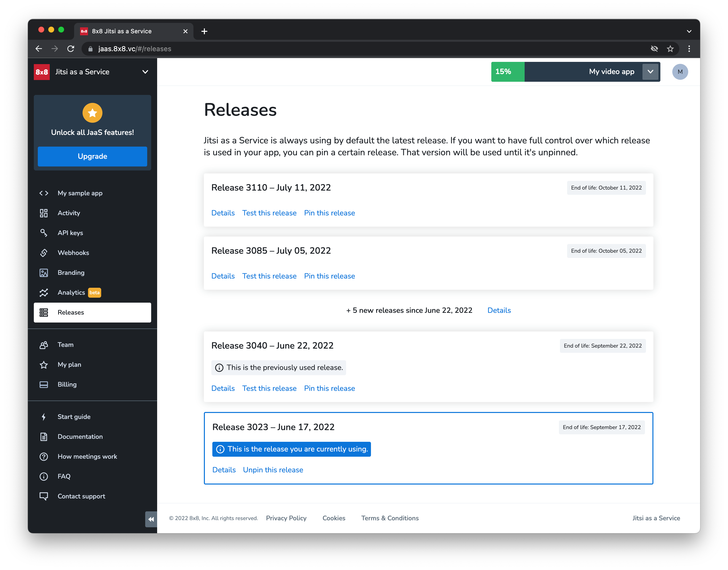Image resolution: width=728 pixels, height=570 pixels.
Task: Open the Branding settings
Action: coord(71,273)
